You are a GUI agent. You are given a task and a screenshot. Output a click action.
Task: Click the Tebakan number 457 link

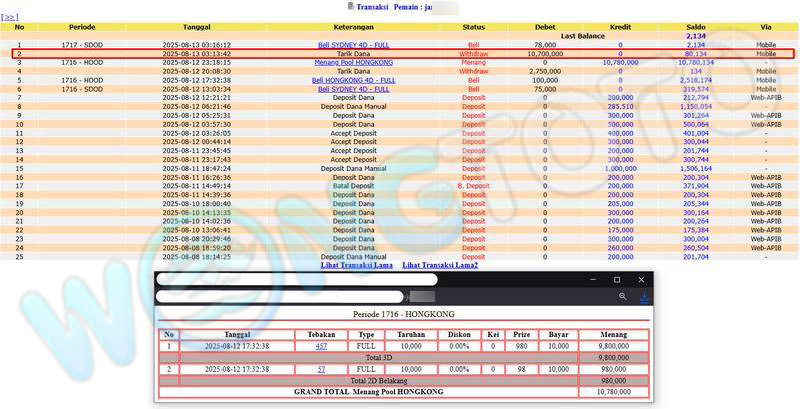coord(321,345)
